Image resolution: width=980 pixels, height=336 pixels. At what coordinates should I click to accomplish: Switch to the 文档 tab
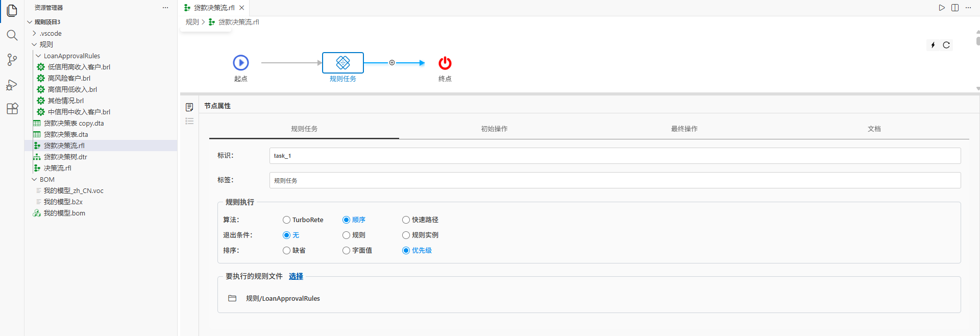tap(874, 129)
